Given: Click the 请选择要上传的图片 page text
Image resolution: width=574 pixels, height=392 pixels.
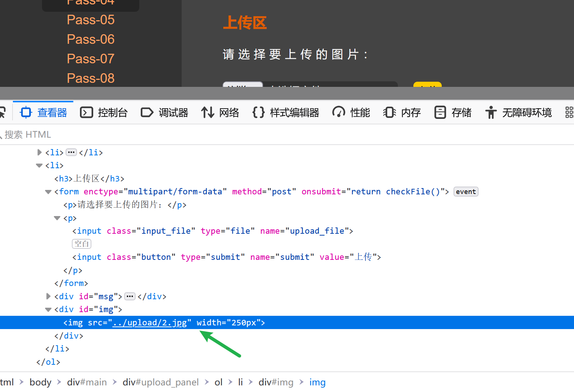Looking at the screenshot, I should click(295, 54).
